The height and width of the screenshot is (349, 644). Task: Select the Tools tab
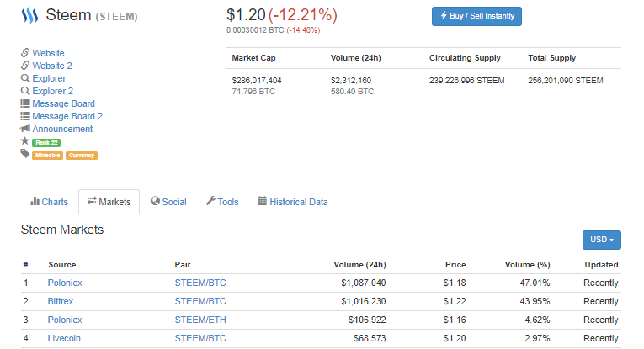(x=222, y=202)
